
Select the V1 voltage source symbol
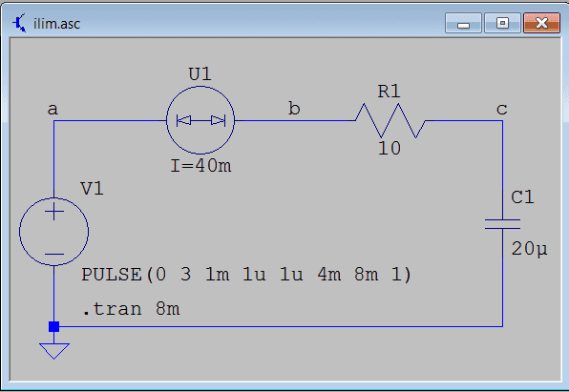53,232
